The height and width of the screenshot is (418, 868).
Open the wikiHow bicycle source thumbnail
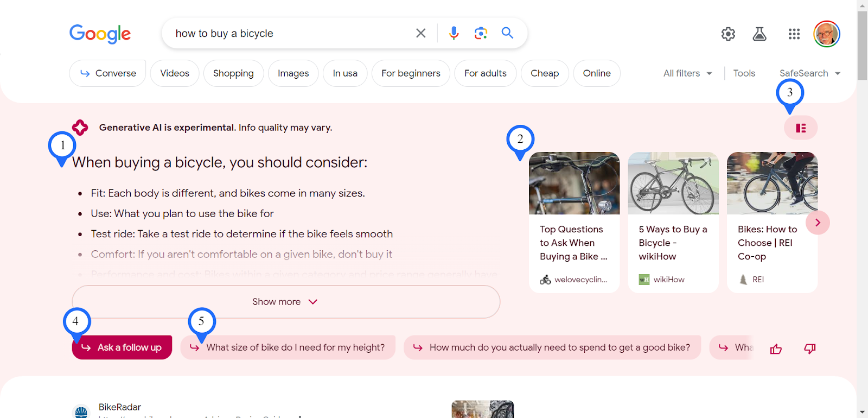pos(673,183)
